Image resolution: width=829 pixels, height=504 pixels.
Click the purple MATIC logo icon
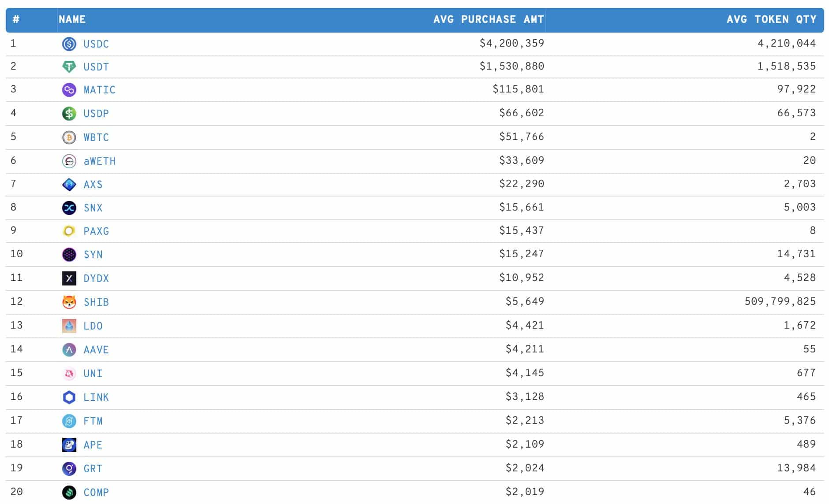point(69,90)
